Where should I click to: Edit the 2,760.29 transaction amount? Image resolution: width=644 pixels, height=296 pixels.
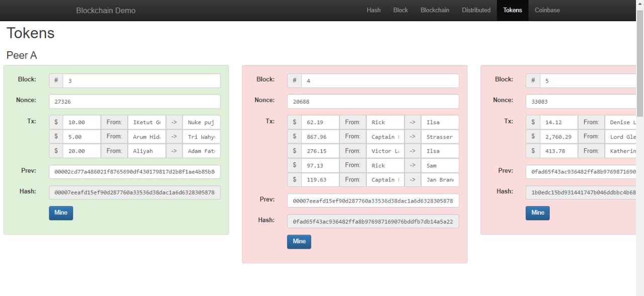(x=558, y=137)
